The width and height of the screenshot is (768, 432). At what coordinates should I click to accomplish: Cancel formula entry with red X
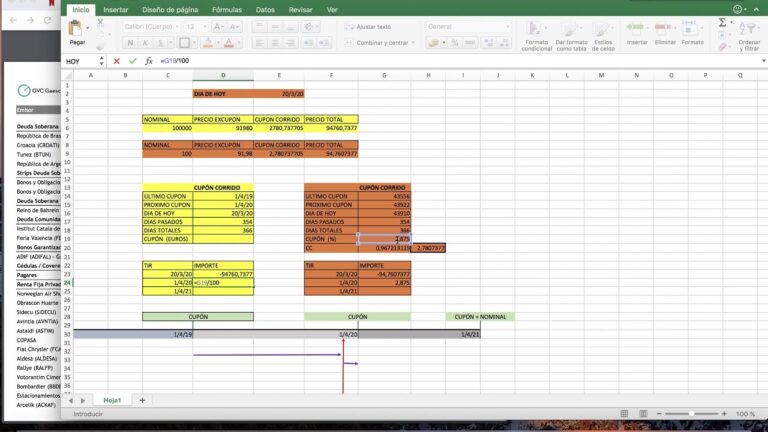pos(116,61)
